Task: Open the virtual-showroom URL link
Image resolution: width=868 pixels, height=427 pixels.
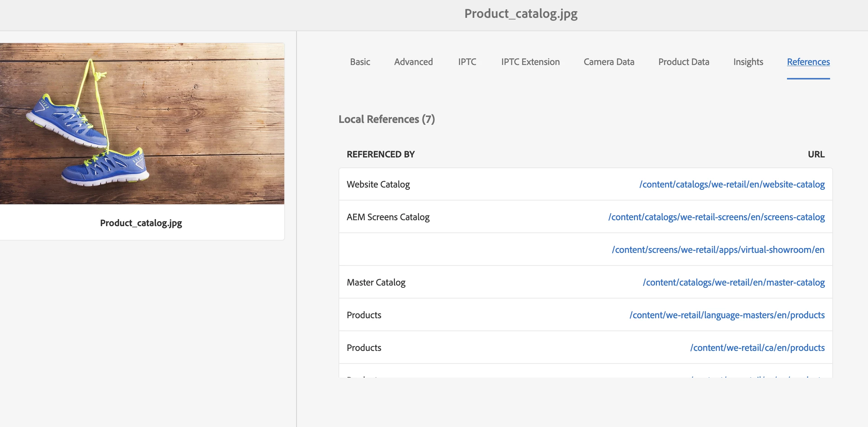Action: 718,250
